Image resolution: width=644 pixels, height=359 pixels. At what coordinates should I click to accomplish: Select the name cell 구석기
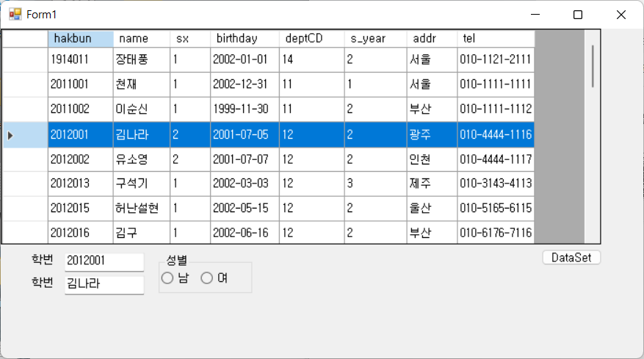142,184
